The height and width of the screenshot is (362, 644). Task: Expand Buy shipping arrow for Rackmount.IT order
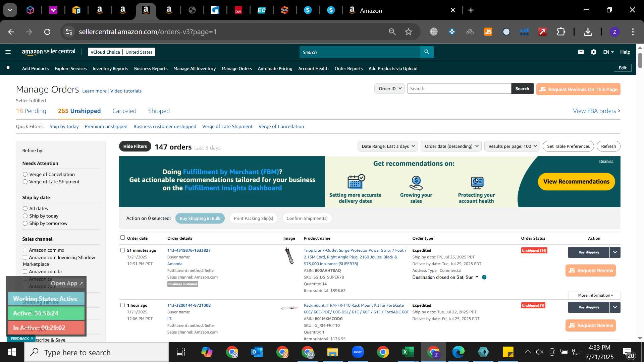[615, 307]
